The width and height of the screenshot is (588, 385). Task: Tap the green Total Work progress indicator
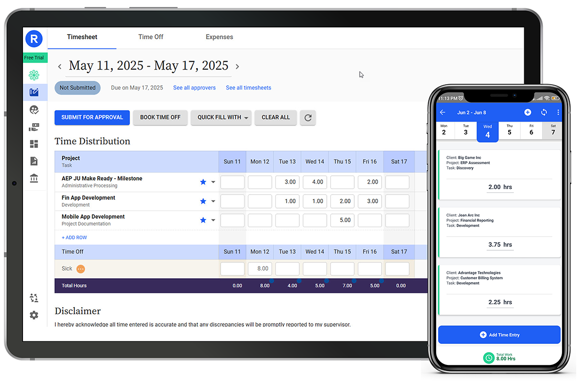point(489,358)
